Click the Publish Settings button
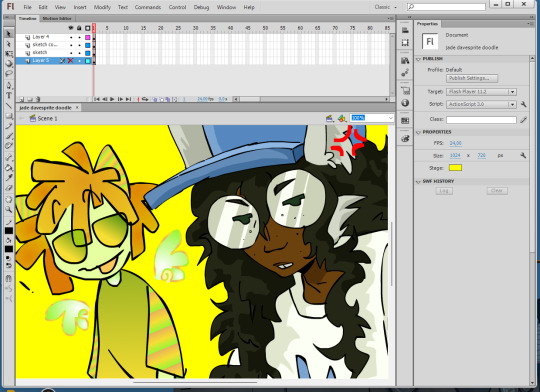This screenshot has width=540, height=392. [472, 78]
